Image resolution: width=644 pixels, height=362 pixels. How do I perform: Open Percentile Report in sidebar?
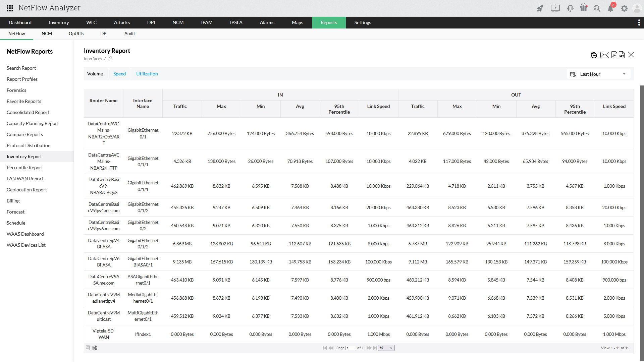click(25, 168)
